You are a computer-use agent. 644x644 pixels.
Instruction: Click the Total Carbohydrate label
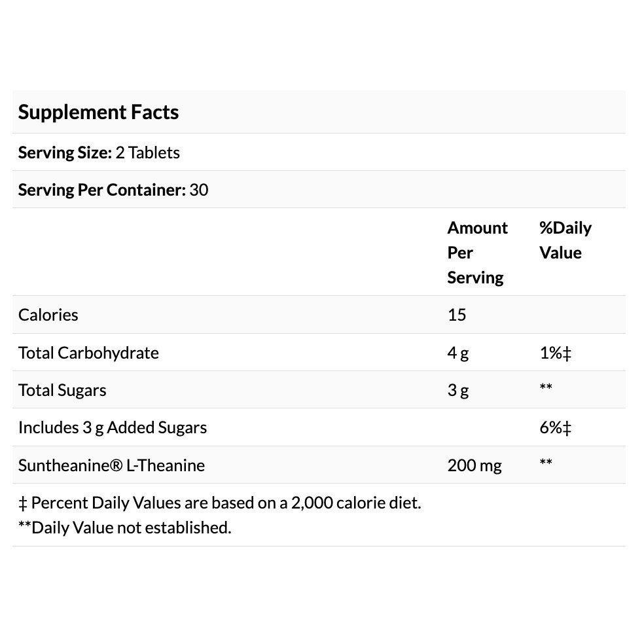[88, 353]
